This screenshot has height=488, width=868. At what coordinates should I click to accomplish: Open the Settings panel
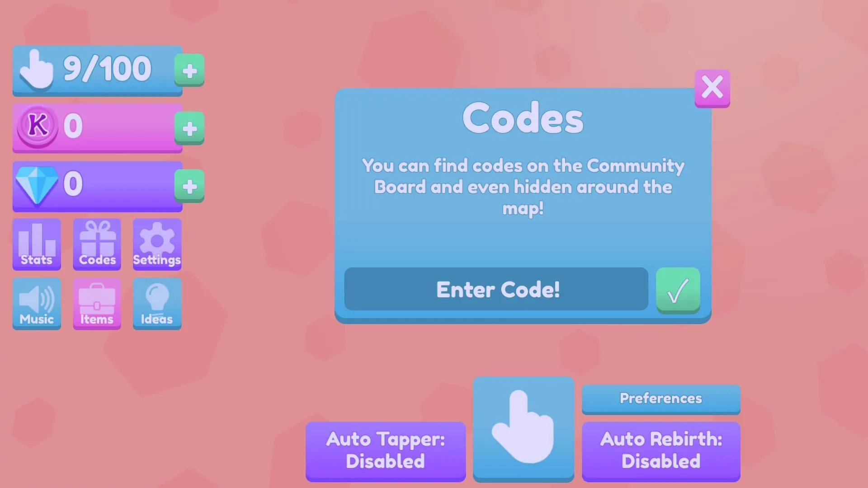coord(156,243)
